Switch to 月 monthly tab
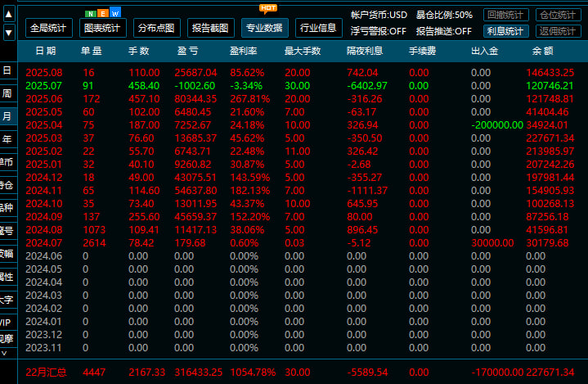 click(x=7, y=116)
